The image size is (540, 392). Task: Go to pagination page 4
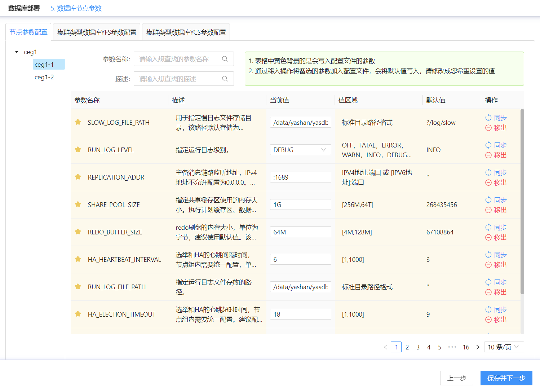point(429,347)
